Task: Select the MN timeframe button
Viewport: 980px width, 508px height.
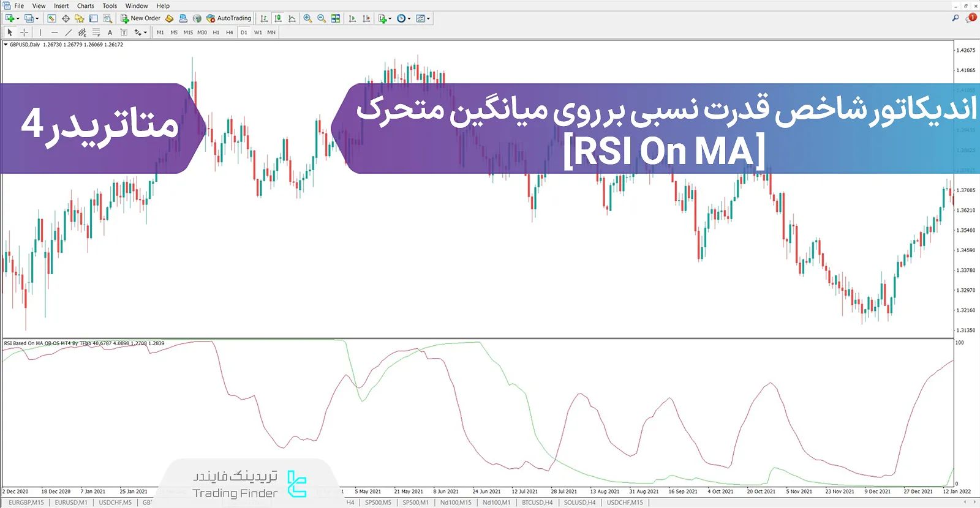Action: [x=271, y=32]
